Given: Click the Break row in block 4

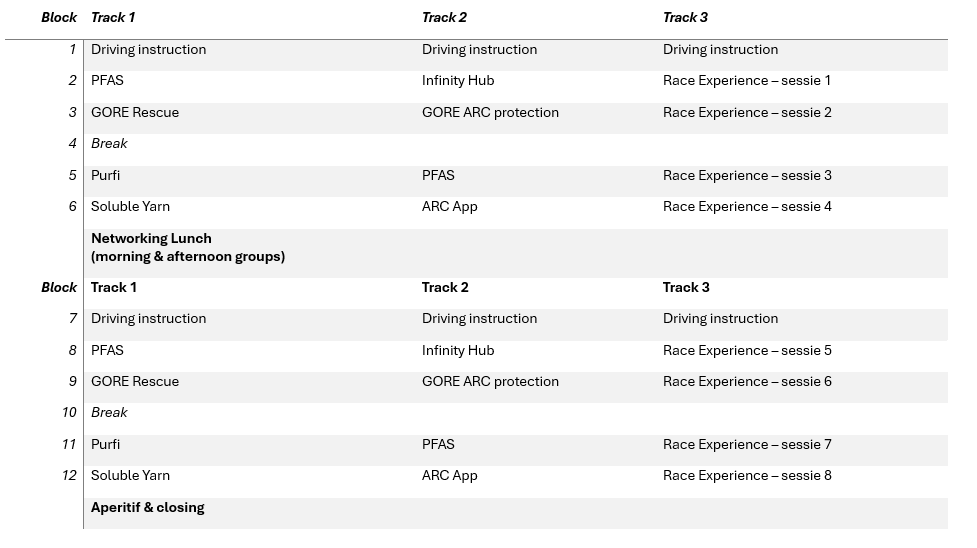Looking at the screenshot, I should tap(515, 143).
